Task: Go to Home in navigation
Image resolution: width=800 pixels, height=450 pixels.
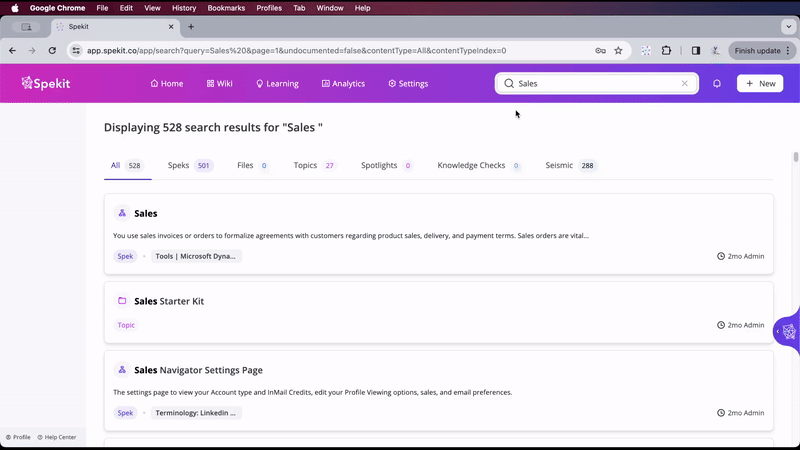Action: point(167,84)
